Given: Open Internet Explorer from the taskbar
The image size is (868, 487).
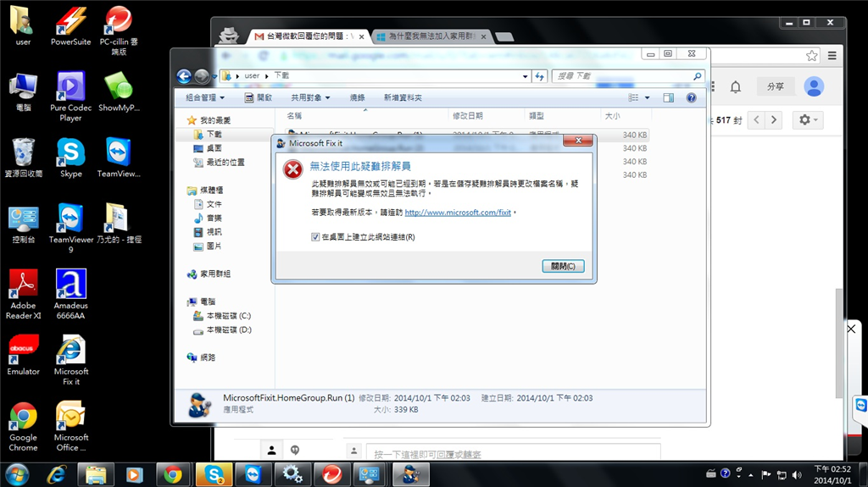Looking at the screenshot, I should coord(57,475).
